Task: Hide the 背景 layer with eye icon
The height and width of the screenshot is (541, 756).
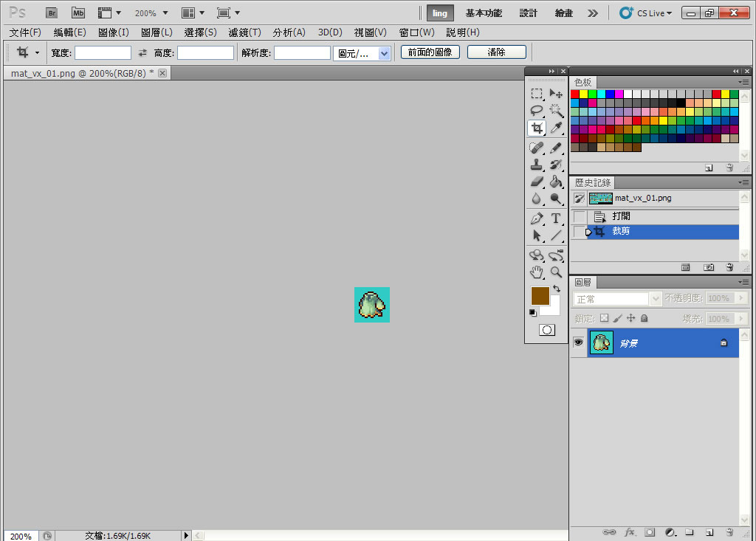Action: coord(578,342)
